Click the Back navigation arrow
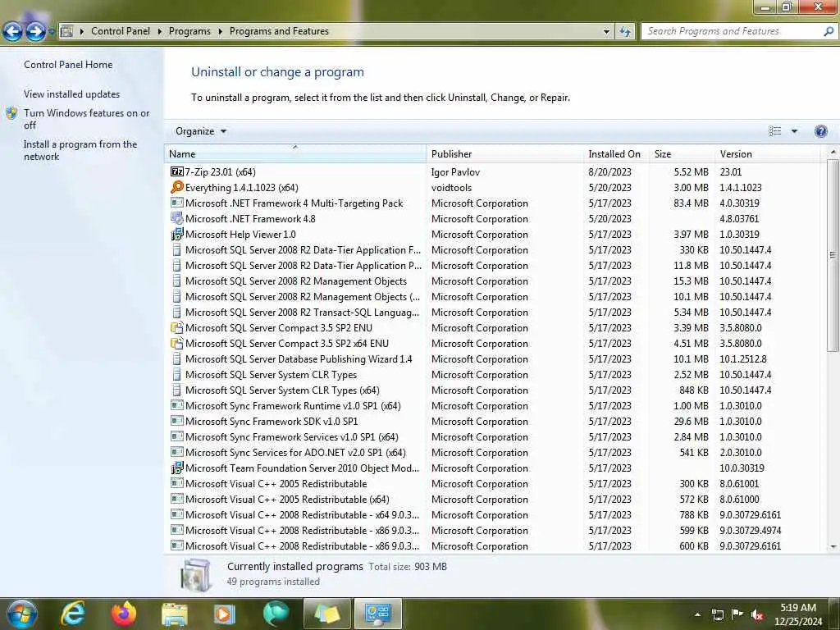Image resolution: width=840 pixels, height=630 pixels. (x=13, y=32)
